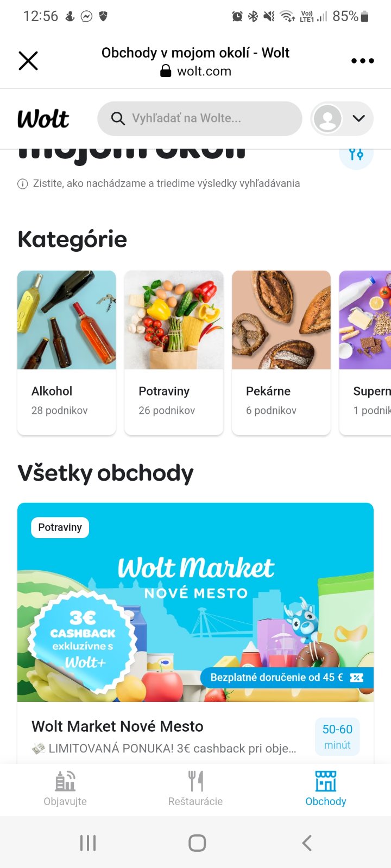Close the in-app browser tab
The image size is (391, 868).
[x=28, y=61]
